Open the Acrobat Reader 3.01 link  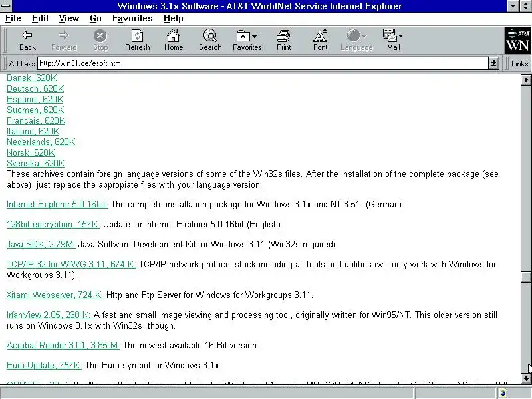coord(63,345)
